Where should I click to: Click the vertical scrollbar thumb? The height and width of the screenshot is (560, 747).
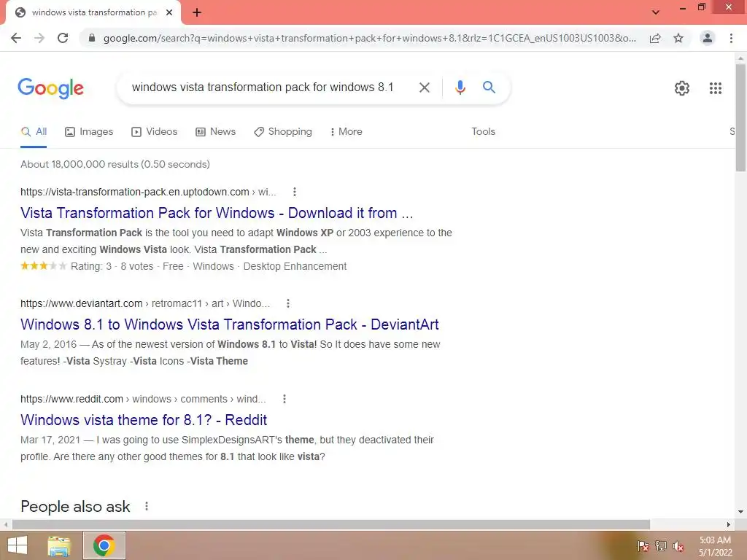(x=740, y=117)
